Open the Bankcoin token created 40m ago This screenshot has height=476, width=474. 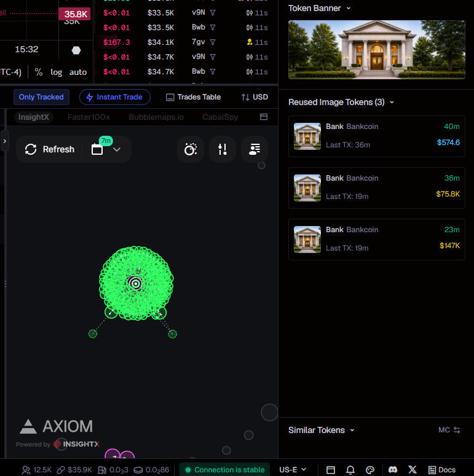click(x=376, y=136)
